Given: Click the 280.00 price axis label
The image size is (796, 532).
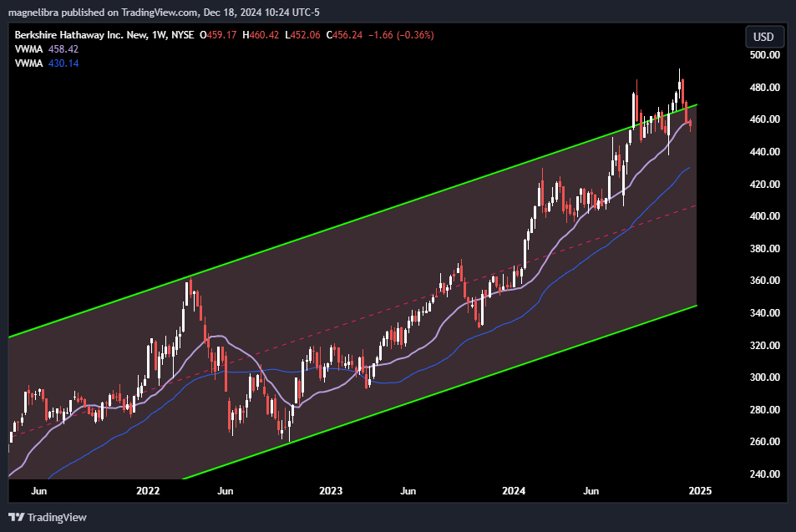Looking at the screenshot, I should (x=764, y=410).
